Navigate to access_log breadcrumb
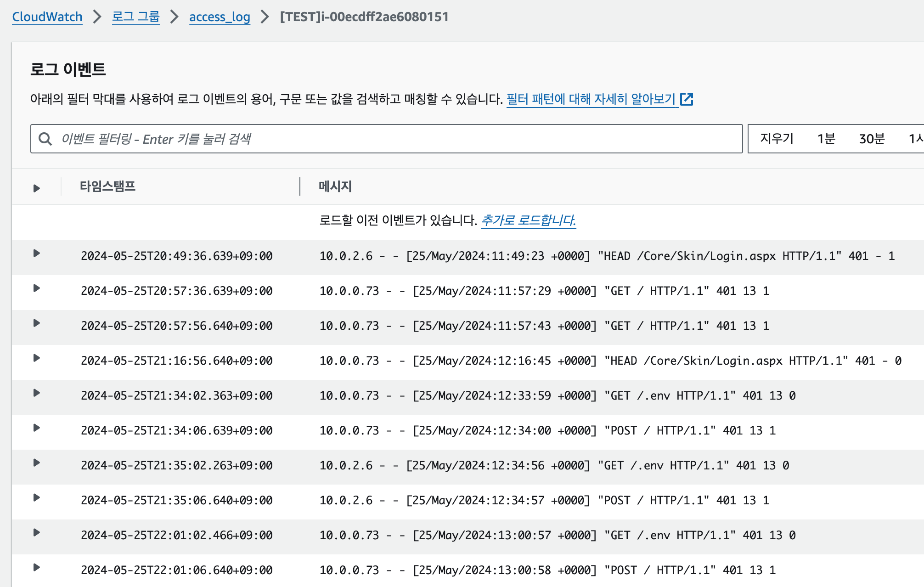 pyautogui.click(x=220, y=17)
